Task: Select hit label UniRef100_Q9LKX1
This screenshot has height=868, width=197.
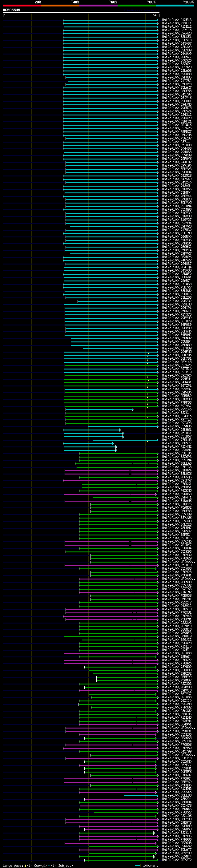Action: [x=177, y=101]
